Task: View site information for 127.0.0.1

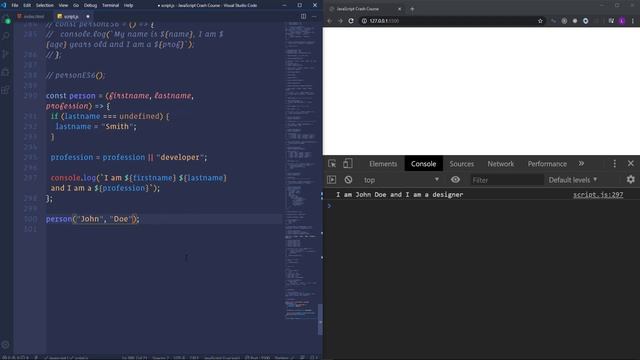Action: 364,21
